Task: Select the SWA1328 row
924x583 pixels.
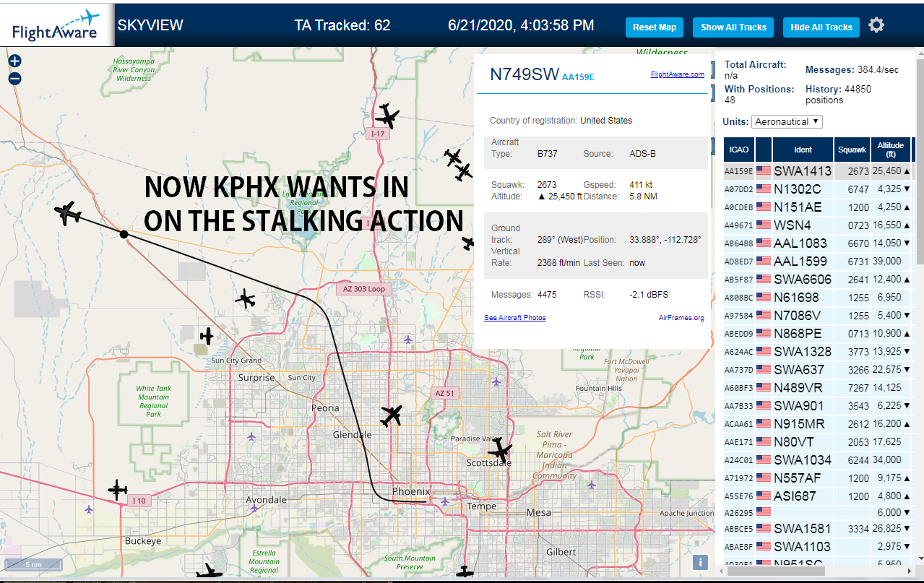Action: point(819,352)
